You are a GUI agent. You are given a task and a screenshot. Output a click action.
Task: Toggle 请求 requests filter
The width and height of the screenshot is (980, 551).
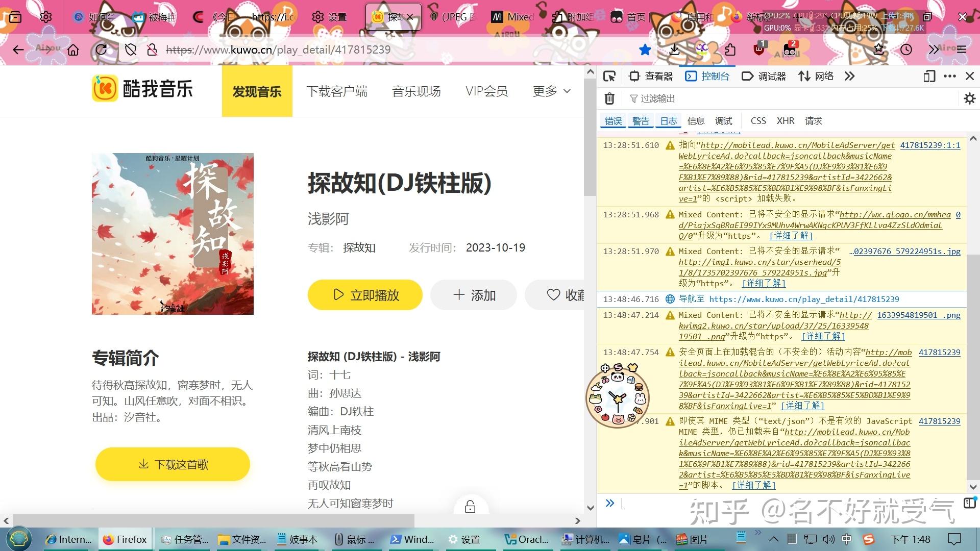pos(814,121)
